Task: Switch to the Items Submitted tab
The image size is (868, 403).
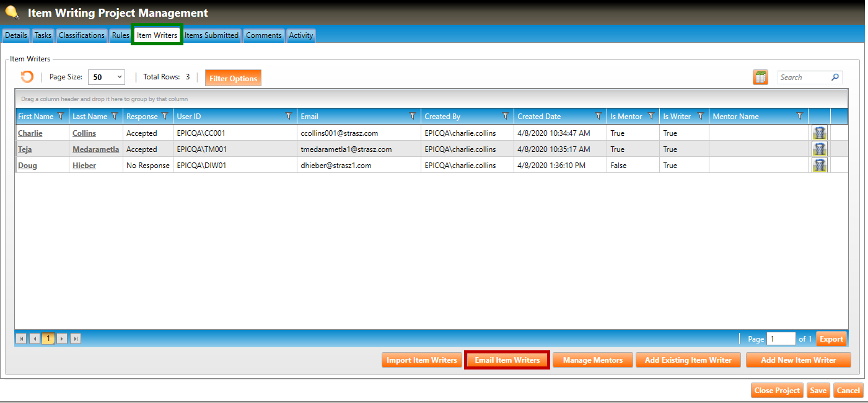Action: pyautogui.click(x=211, y=35)
